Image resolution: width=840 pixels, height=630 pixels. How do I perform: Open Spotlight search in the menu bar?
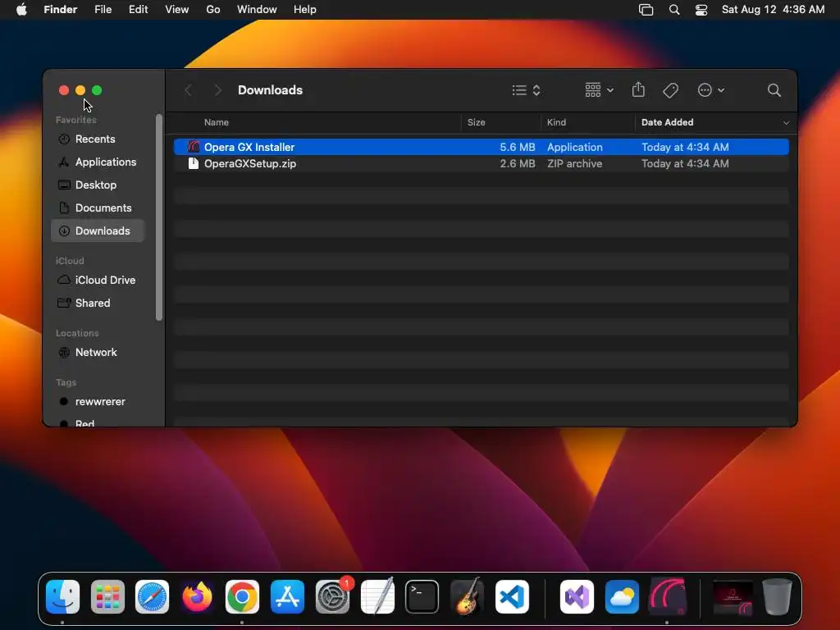tap(674, 10)
